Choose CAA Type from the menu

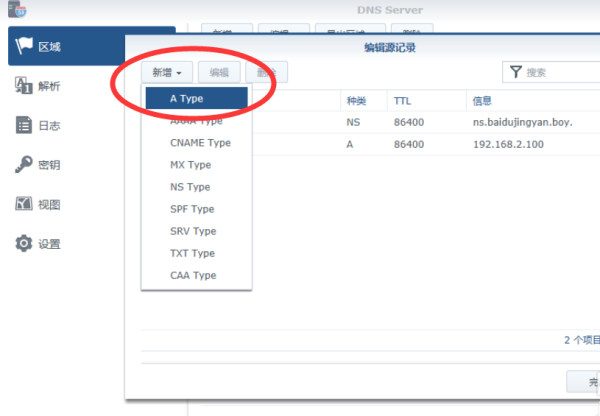(x=197, y=275)
